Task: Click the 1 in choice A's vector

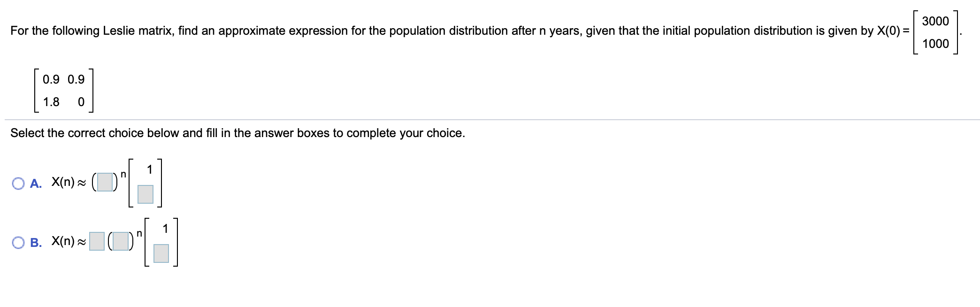Action: pos(150,169)
